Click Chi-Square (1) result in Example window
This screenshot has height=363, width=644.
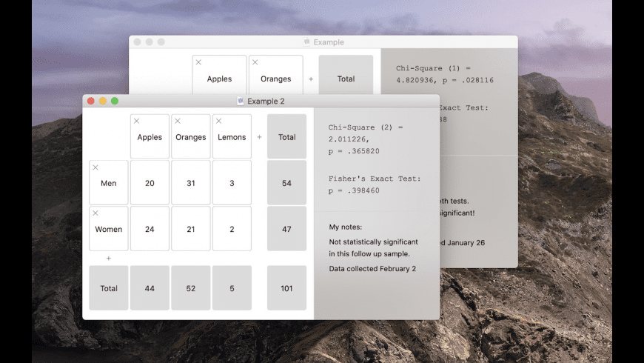445,74
